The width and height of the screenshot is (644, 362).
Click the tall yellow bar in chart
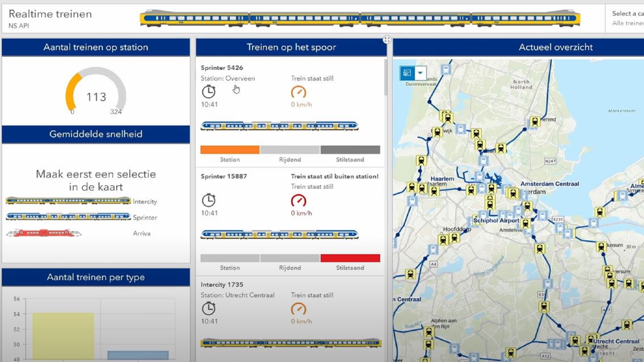pyautogui.click(x=63, y=336)
